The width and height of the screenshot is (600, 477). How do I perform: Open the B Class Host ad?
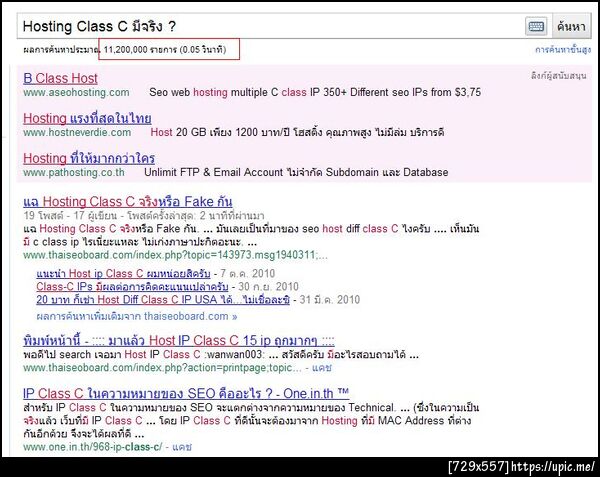pyautogui.click(x=60, y=78)
